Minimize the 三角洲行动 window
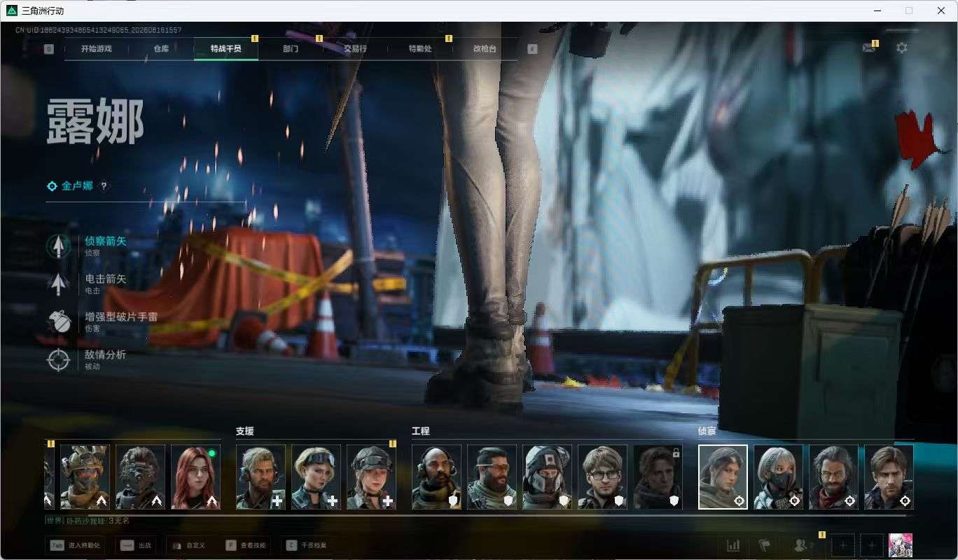This screenshot has height=560, width=958. pyautogui.click(x=877, y=10)
